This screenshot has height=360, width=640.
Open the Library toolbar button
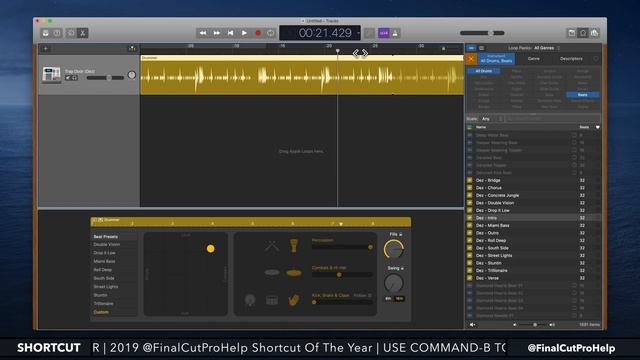coord(45,33)
